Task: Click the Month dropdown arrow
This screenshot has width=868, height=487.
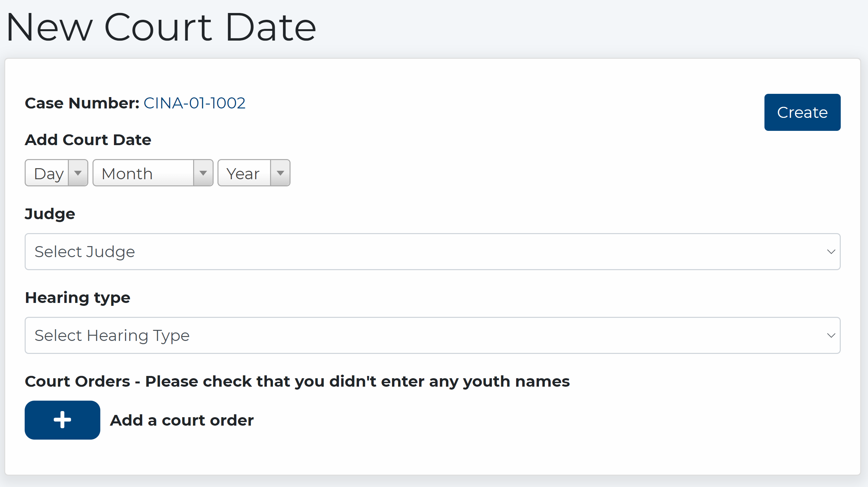Action: pos(203,173)
